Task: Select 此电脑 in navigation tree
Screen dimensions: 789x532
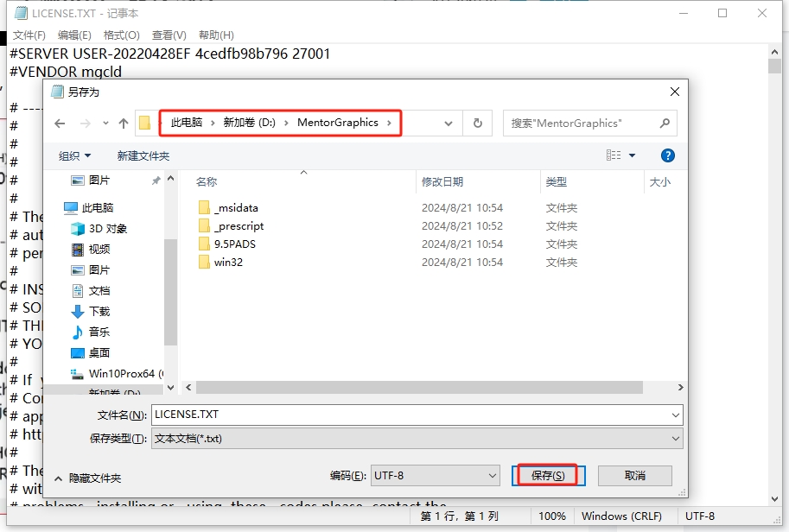Action: coord(89,207)
